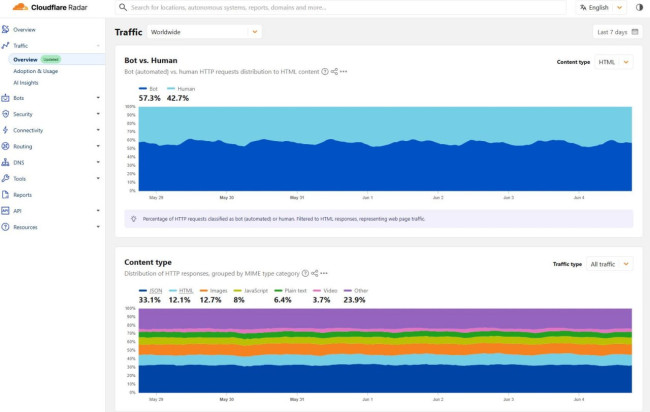The height and width of the screenshot is (412, 650).
Task: Open more options for Content type chart
Action: pyautogui.click(x=324, y=274)
